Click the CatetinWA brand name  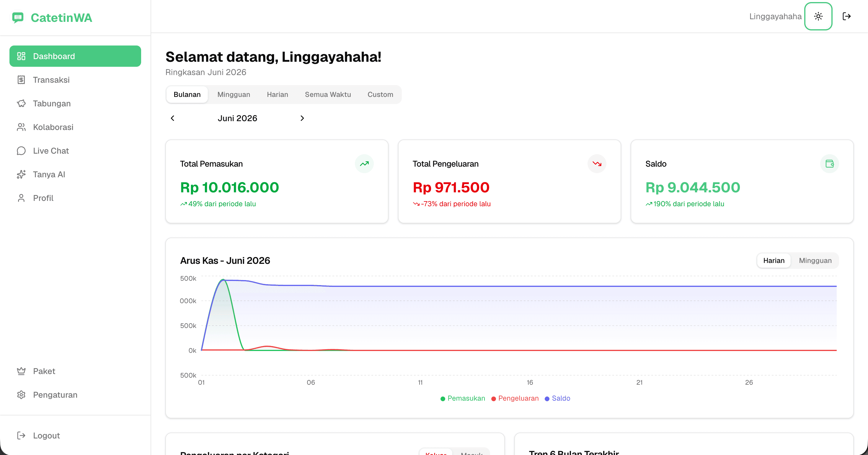coord(61,17)
